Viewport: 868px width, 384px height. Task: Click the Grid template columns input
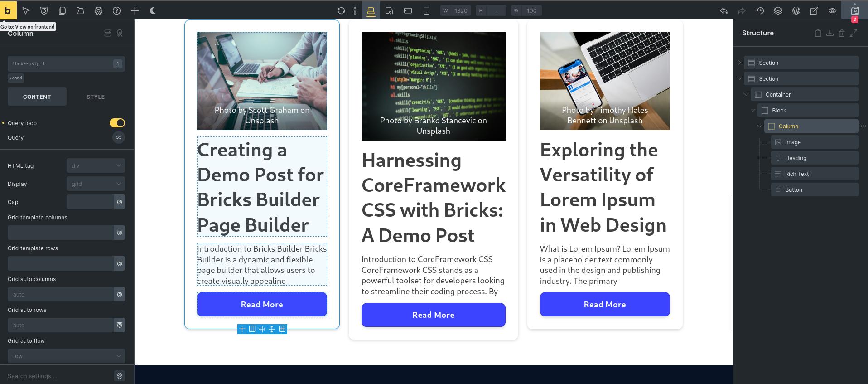pos(61,233)
